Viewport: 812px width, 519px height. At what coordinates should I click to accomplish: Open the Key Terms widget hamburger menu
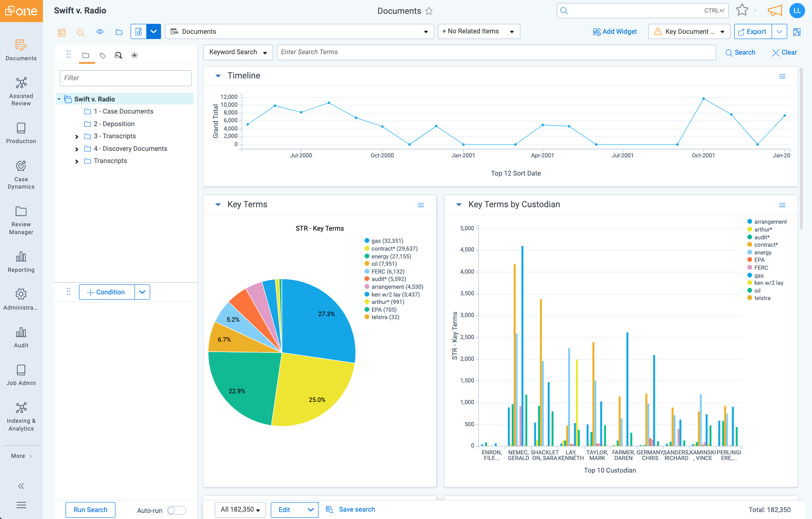pos(421,205)
